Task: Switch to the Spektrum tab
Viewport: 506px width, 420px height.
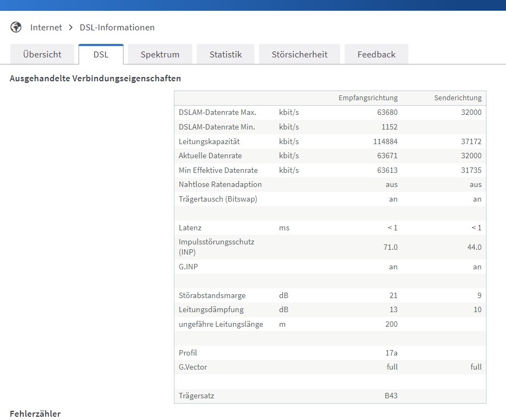Action: tap(160, 54)
